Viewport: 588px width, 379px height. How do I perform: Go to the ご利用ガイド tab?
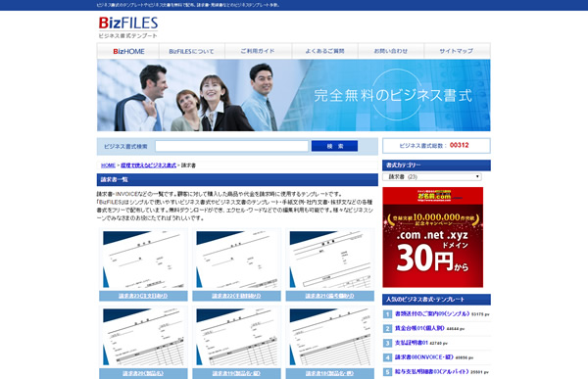pyautogui.click(x=258, y=51)
